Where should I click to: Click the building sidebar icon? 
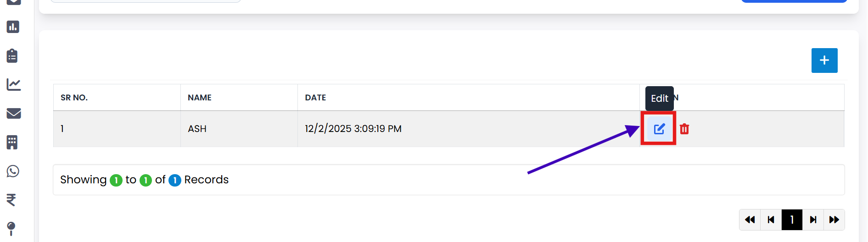coord(12,142)
